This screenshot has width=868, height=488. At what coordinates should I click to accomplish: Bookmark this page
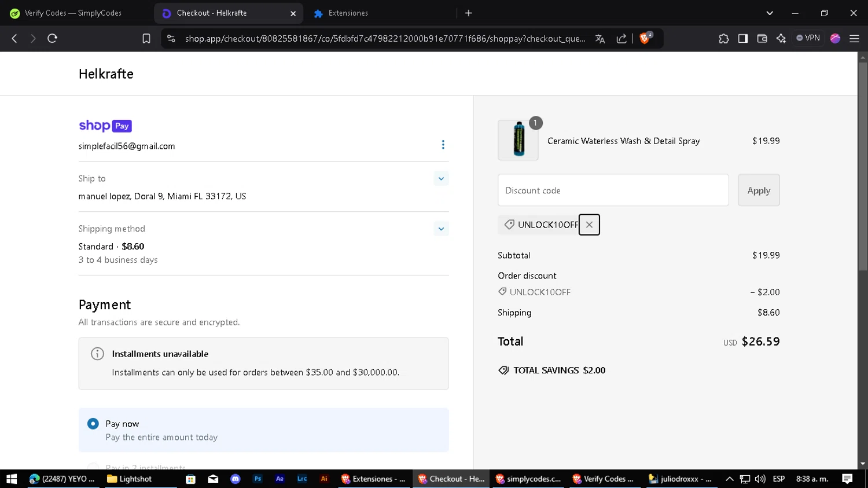[x=146, y=38]
